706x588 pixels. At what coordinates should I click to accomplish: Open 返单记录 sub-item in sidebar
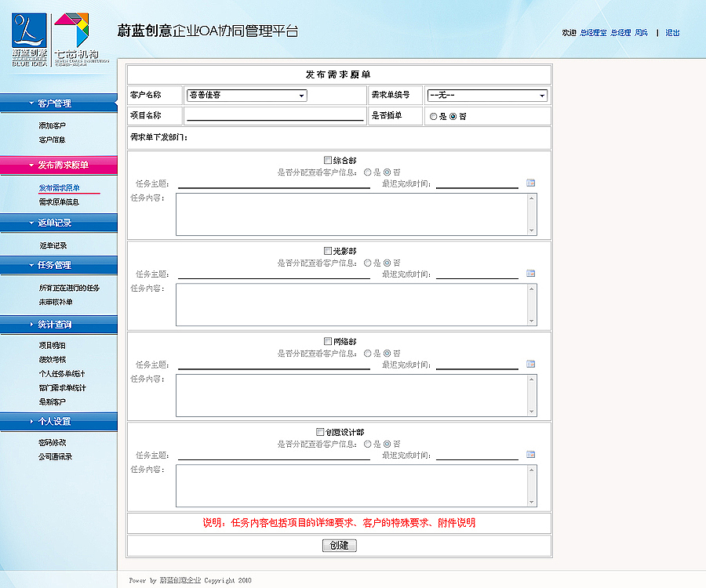tap(53, 245)
